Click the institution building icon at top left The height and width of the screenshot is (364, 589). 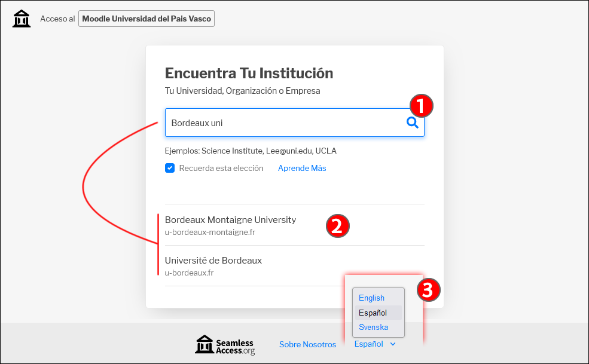[x=22, y=19]
